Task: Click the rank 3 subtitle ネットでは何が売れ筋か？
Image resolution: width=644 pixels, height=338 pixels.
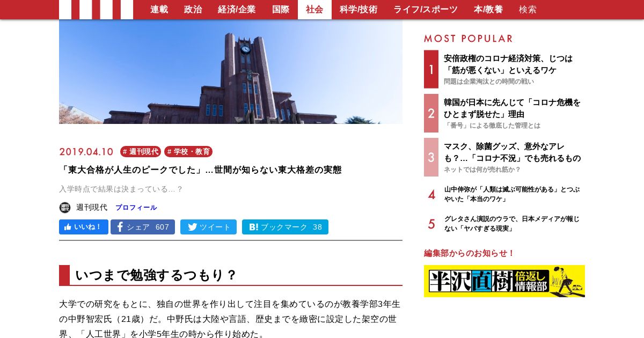Action: pyautogui.click(x=482, y=170)
